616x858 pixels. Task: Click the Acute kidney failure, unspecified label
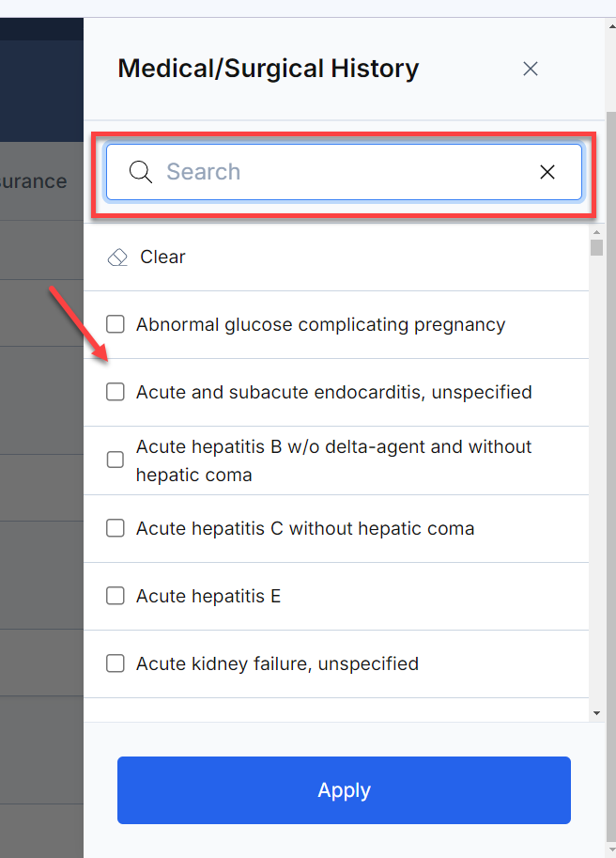coord(277,663)
